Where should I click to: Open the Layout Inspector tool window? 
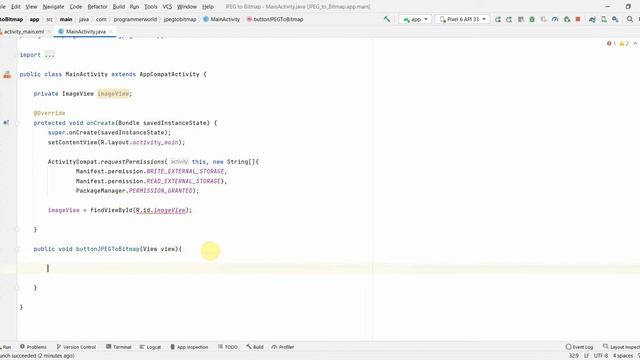[x=621, y=347]
